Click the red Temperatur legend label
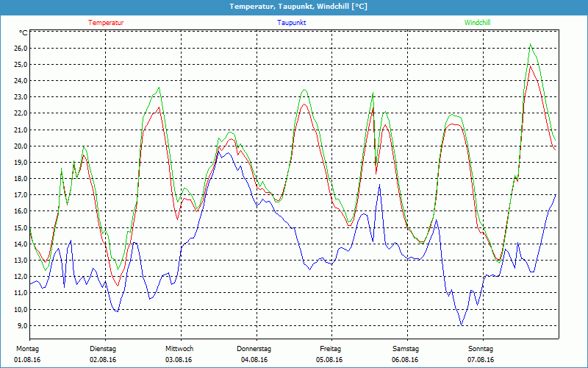588x368 pixels. point(106,23)
